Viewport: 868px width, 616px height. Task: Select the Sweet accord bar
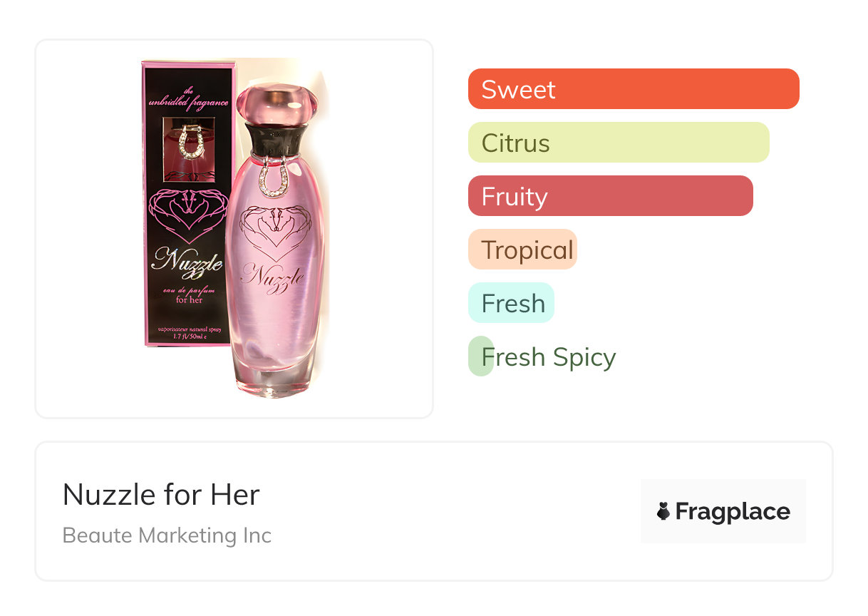pyautogui.click(x=633, y=89)
